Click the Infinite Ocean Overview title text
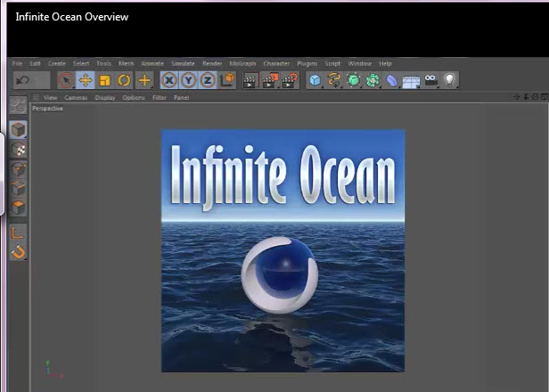Screen dimensions: 549x392 (72, 17)
